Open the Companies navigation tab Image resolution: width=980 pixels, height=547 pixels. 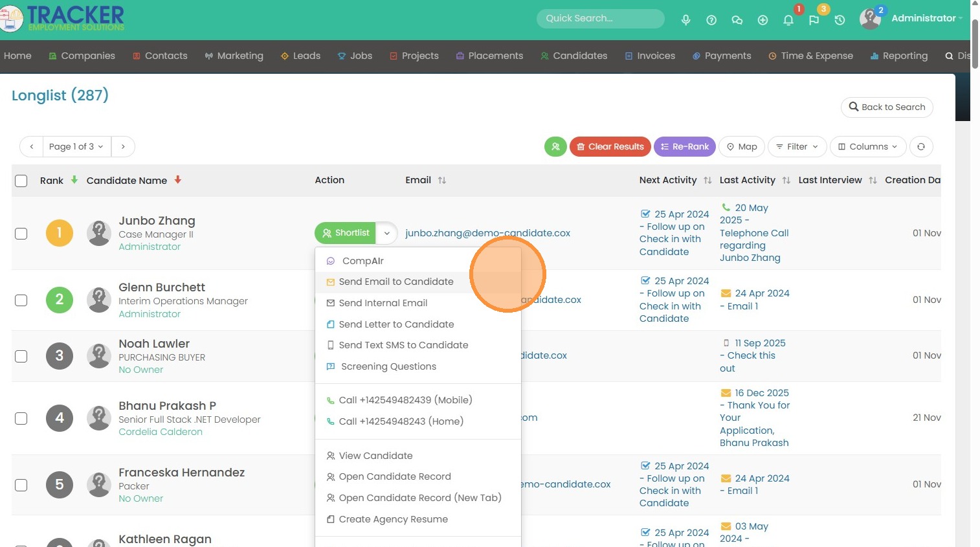click(82, 56)
